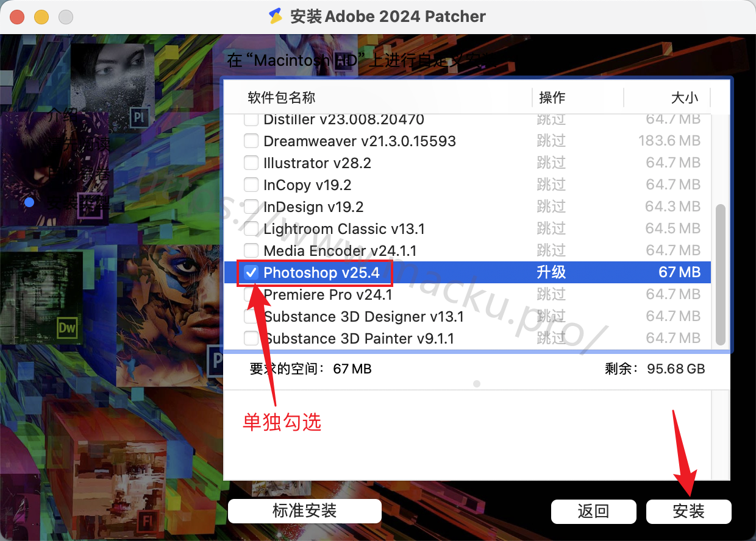This screenshot has width=756, height=541.
Task: Enable the Distiller v23.008.20470 package
Action: click(251, 119)
